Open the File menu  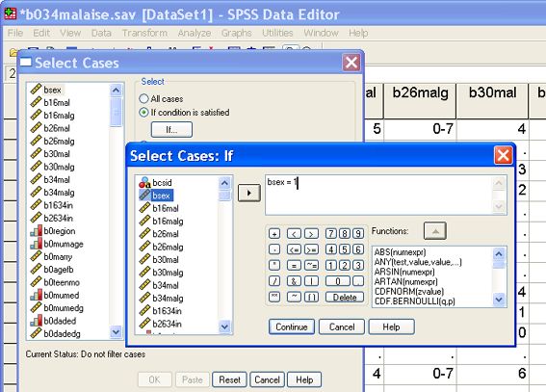pos(15,33)
